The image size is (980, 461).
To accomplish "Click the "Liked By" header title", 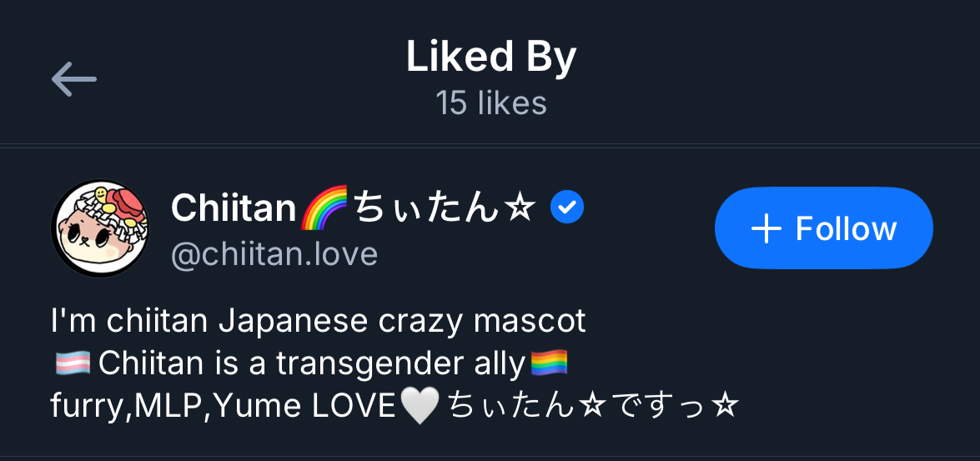I will [490, 57].
